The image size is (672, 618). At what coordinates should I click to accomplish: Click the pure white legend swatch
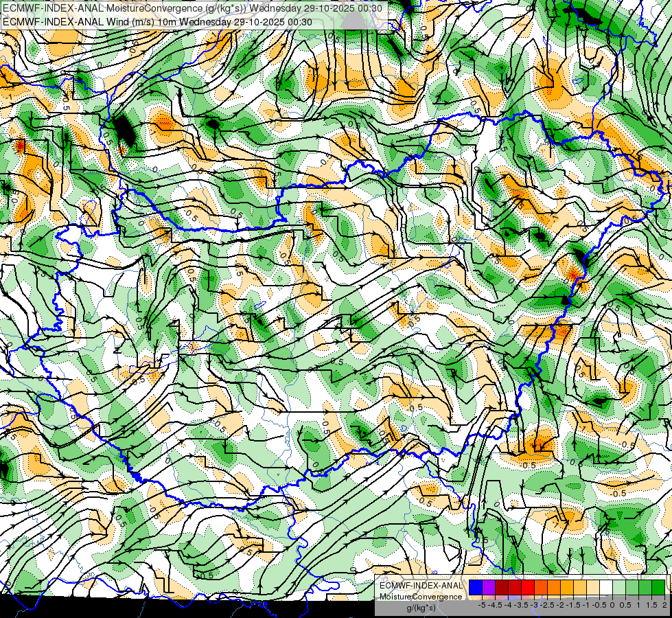pos(606,588)
